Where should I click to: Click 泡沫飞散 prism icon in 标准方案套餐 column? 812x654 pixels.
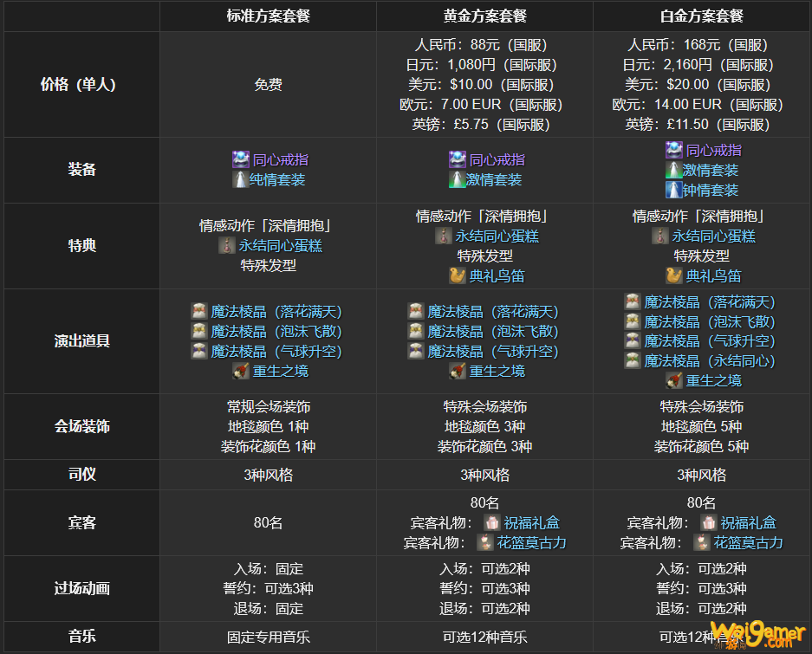pyautogui.click(x=199, y=332)
